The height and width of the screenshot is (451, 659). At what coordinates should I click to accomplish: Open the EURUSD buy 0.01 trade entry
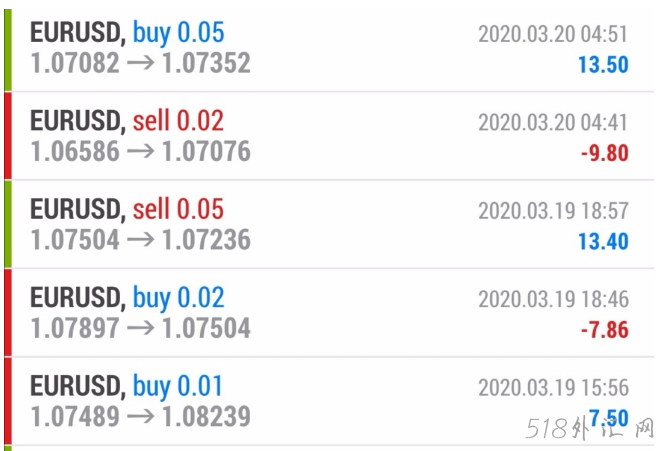point(127,385)
